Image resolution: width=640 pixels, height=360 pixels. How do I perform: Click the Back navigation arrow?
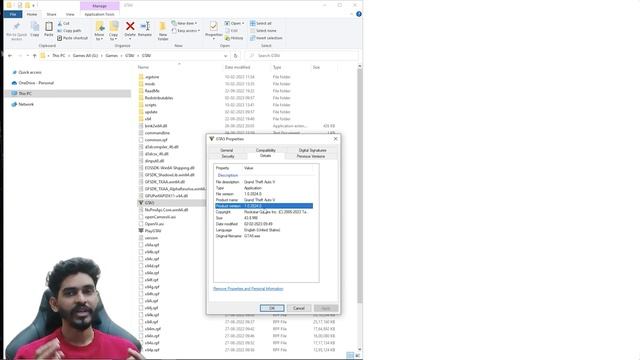[x=10, y=56]
